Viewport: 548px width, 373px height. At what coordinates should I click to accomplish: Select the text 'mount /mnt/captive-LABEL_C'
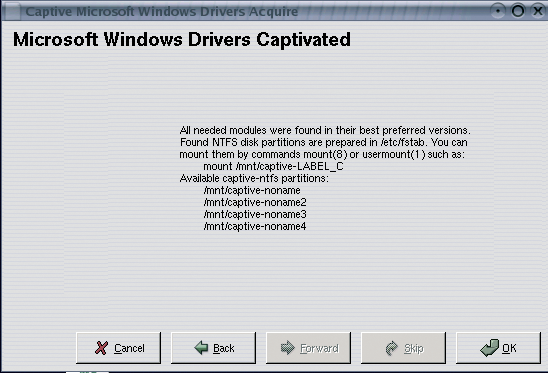pos(273,166)
